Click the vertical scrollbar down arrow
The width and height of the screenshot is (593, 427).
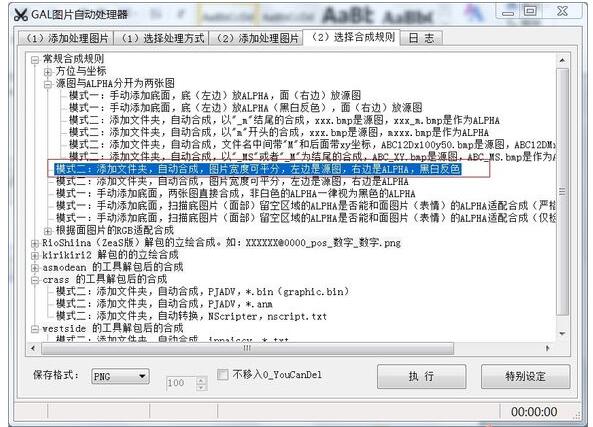[x=562, y=334]
